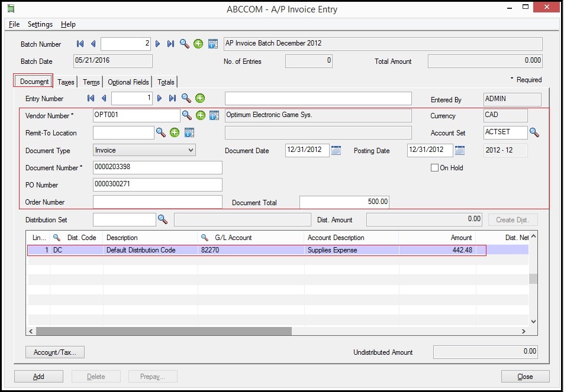The image size is (564, 392).
Task: Switch to the Taxes tab
Action: (x=66, y=82)
